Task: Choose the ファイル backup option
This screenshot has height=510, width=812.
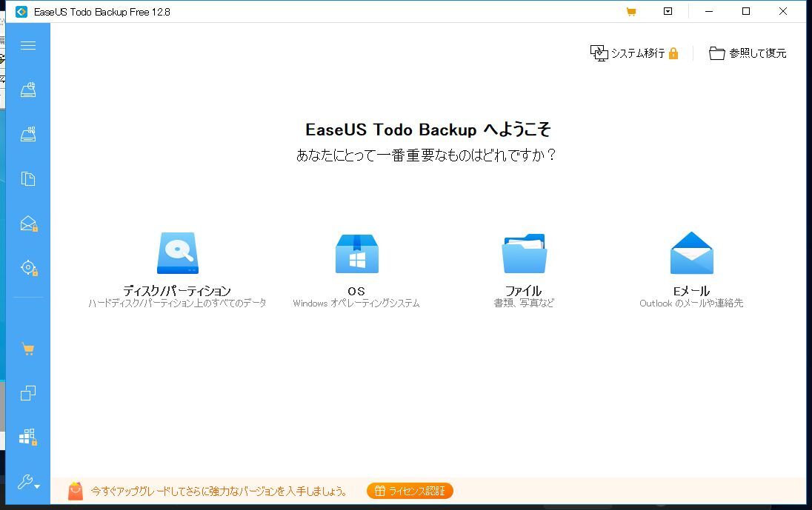Action: [525, 268]
